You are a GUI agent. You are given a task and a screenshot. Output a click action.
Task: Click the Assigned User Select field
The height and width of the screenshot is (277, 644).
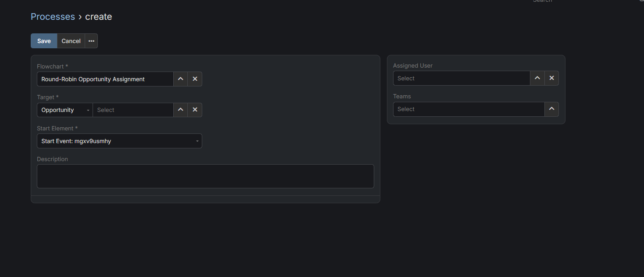coord(462,78)
